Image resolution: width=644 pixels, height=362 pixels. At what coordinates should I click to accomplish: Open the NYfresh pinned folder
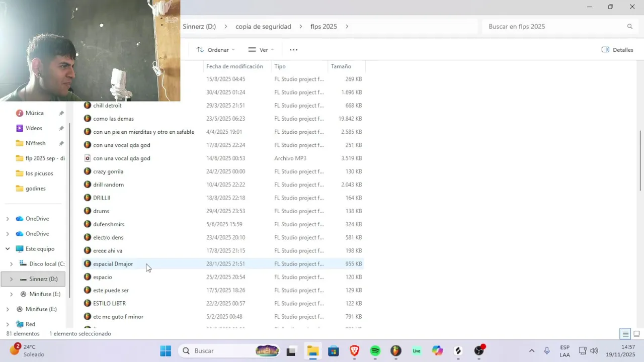(35, 143)
